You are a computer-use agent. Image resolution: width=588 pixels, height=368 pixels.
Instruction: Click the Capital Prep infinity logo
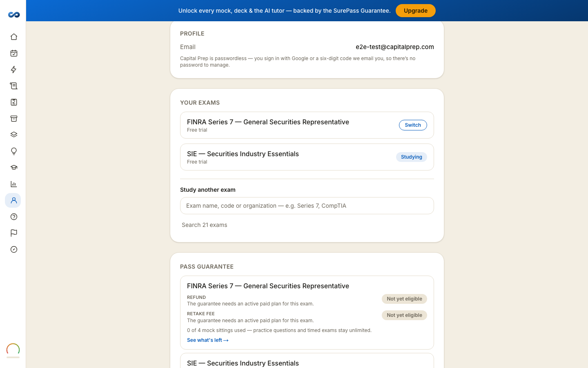(x=14, y=15)
